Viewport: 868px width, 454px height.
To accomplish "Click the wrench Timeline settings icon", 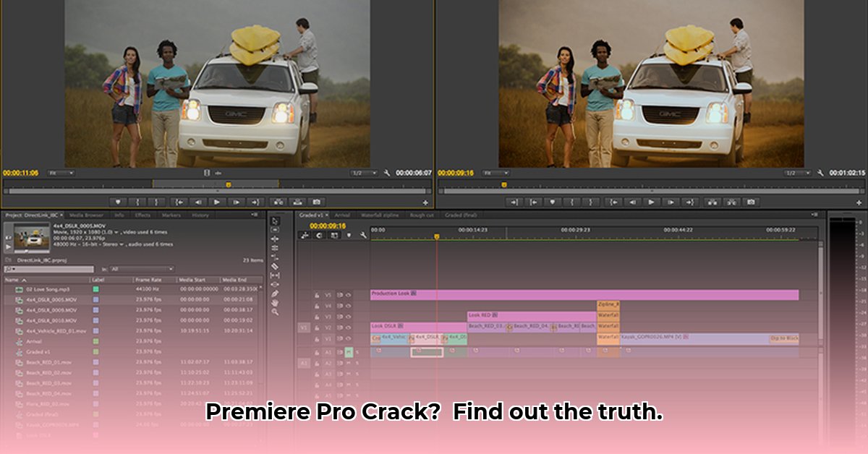I will [362, 235].
